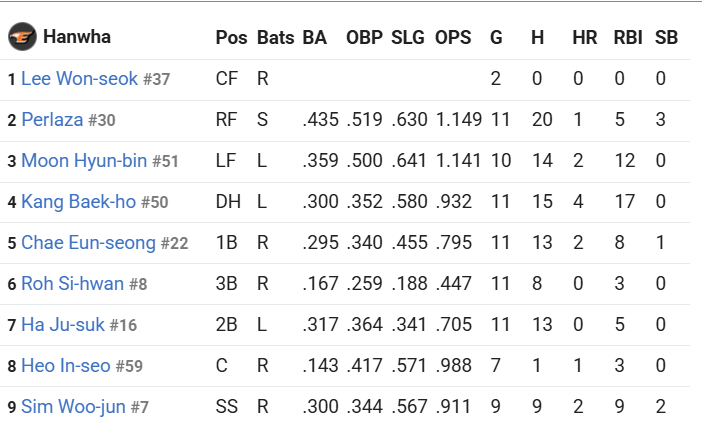The image size is (702, 427).
Task: Click the Pos column header
Action: pyautogui.click(x=231, y=38)
